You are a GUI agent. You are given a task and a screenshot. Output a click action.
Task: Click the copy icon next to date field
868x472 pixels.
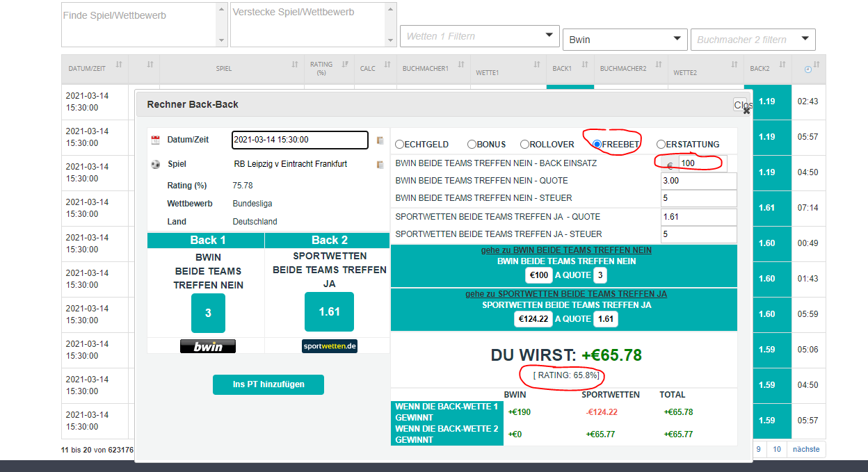tap(380, 140)
